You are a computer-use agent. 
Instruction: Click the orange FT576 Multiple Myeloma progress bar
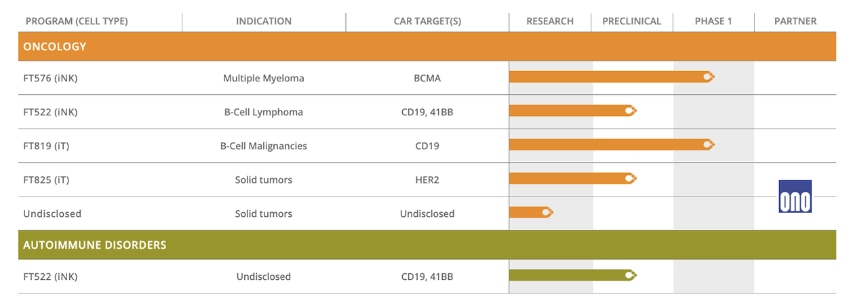click(604, 77)
